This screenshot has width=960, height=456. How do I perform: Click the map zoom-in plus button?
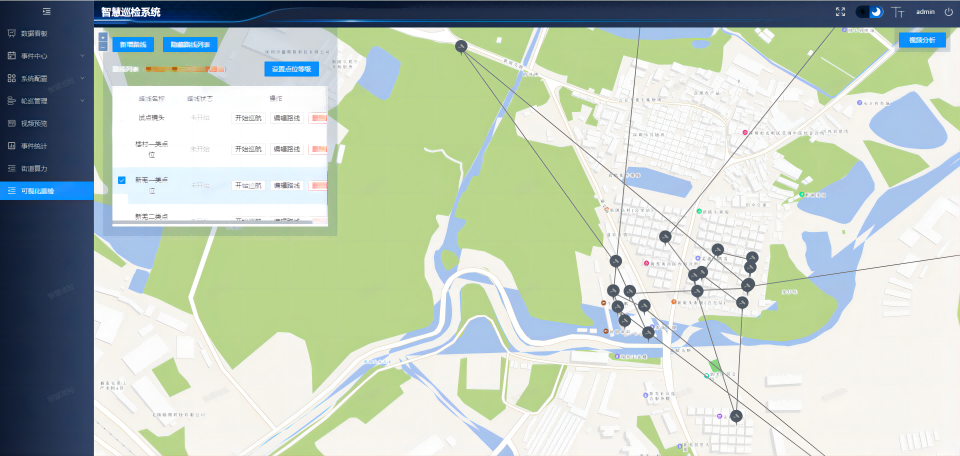(103, 36)
